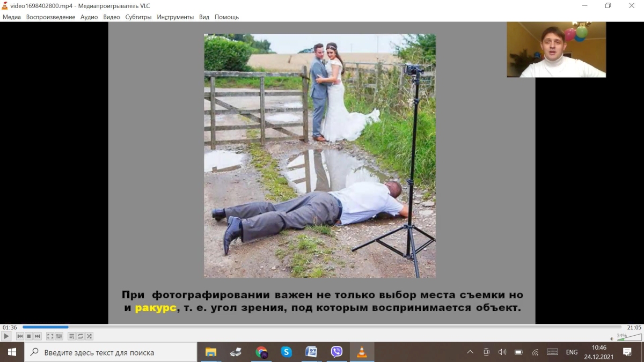644x362 pixels.
Task: Click the battery status tray icon
Action: pos(518,352)
